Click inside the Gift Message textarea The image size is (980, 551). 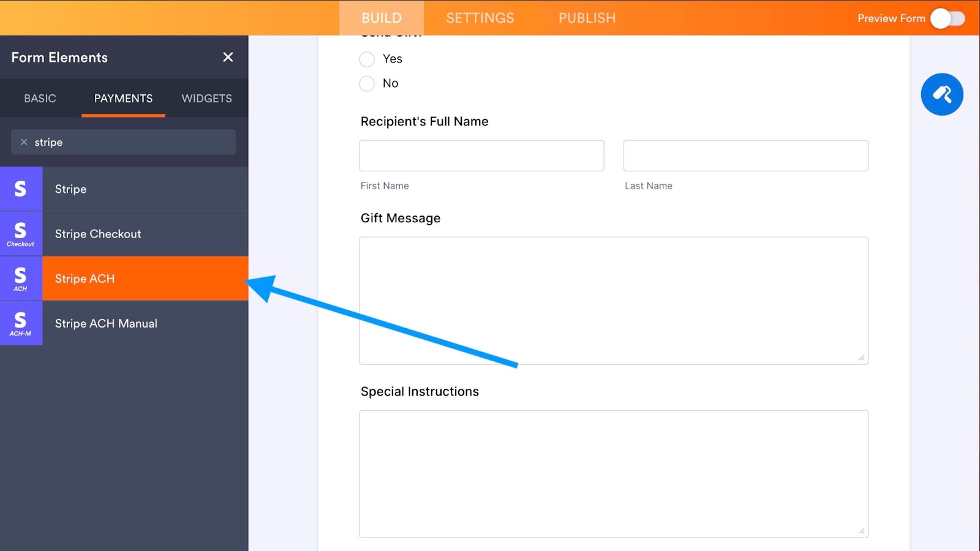(x=614, y=301)
